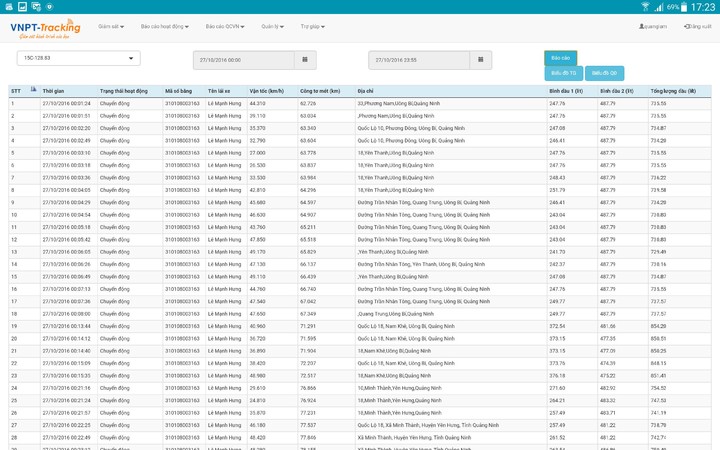The height and width of the screenshot is (450, 720).
Task: Click odometer value 62.726
Action: click(x=308, y=103)
